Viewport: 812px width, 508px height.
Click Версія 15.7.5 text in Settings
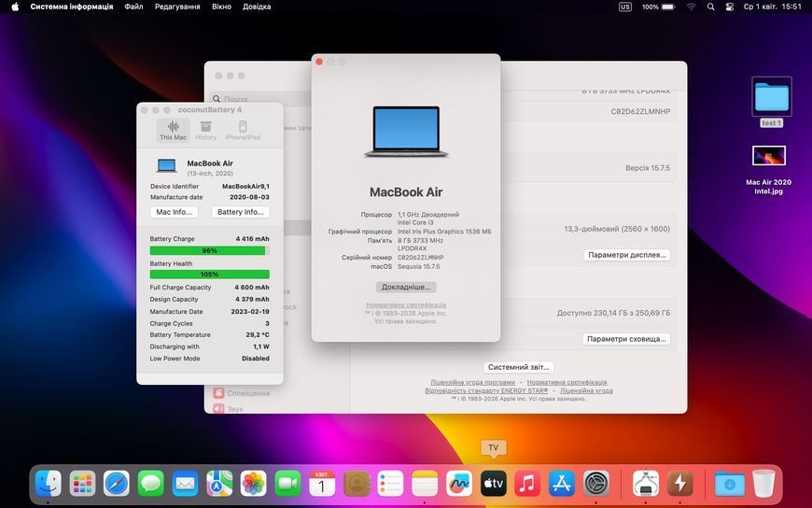tap(648, 168)
